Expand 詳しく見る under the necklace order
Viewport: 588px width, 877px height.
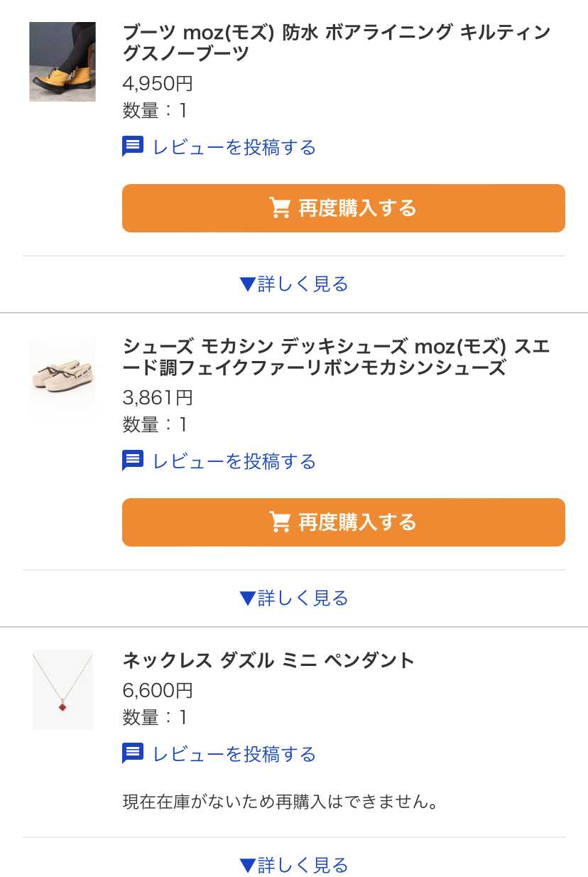pos(294,865)
